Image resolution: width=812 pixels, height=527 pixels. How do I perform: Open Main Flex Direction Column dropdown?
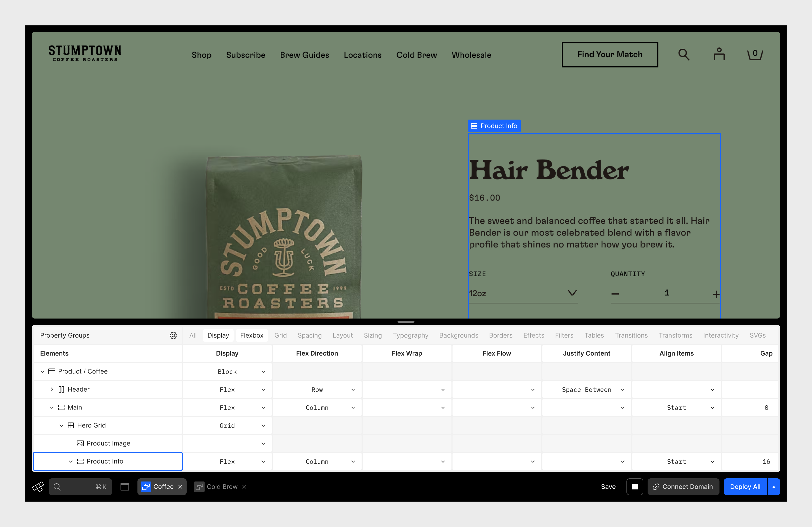tap(317, 408)
